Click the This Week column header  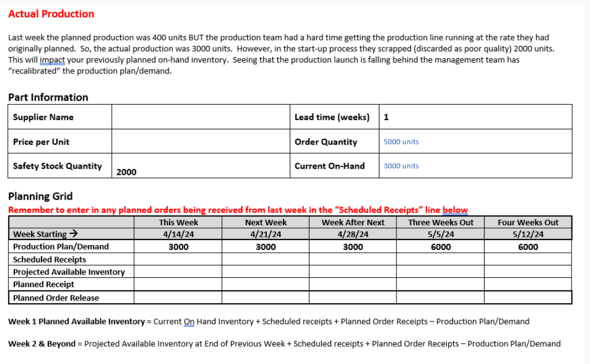point(177,222)
